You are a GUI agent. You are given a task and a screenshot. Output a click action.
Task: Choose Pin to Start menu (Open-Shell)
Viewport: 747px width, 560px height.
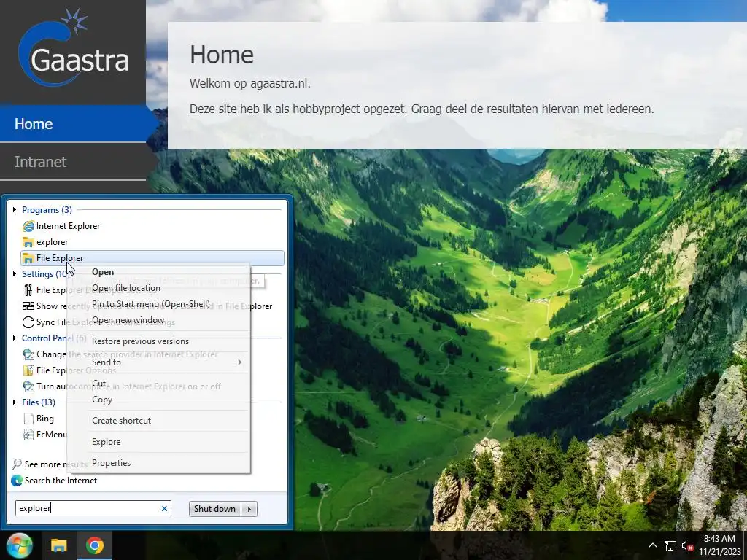pos(158,304)
